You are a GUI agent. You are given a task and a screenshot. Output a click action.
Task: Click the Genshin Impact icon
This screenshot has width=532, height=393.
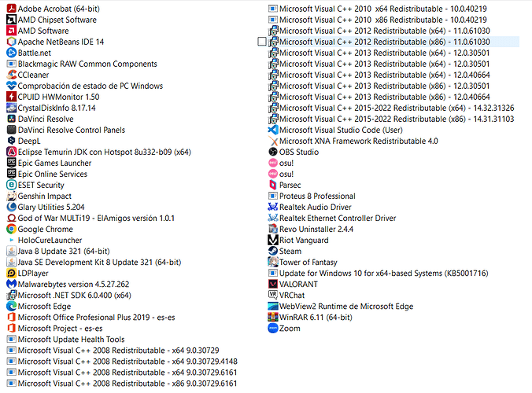(x=11, y=196)
